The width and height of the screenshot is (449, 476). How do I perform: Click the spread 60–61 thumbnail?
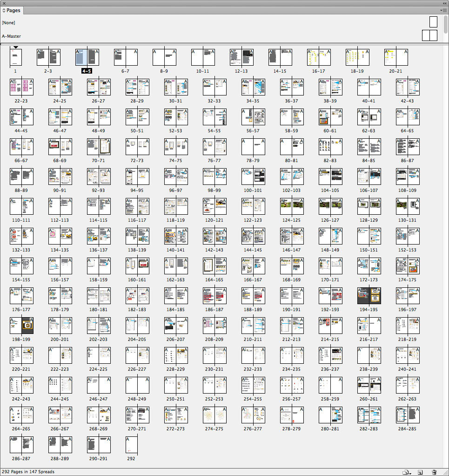[330, 117]
